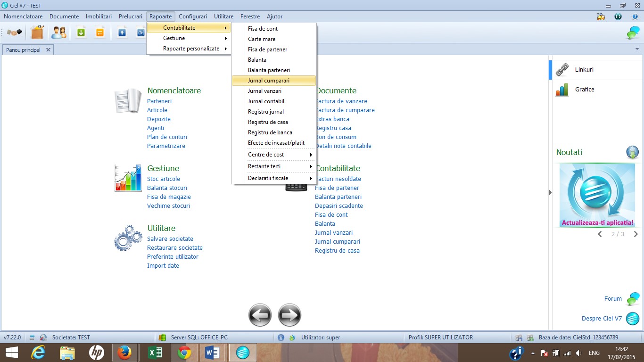644x362 pixels.
Task: Open Firefox from the taskbar
Action: (124, 353)
